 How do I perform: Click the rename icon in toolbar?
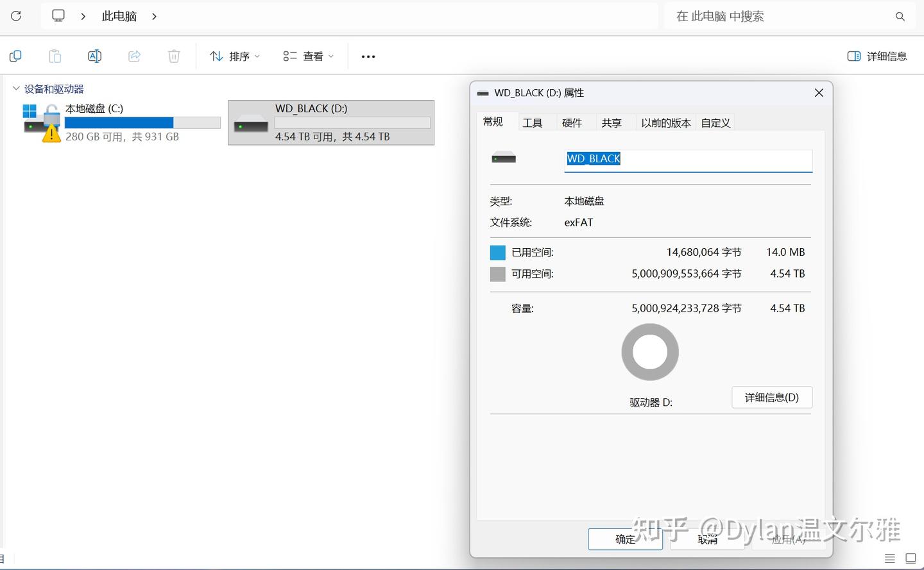tap(94, 56)
